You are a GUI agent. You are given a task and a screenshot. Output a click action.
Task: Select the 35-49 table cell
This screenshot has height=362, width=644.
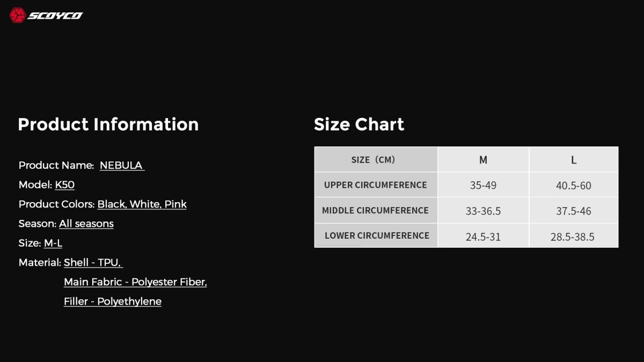click(483, 186)
